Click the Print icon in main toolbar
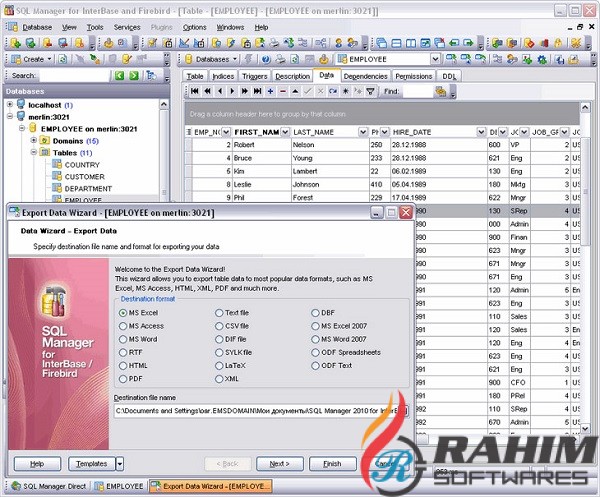The height and width of the screenshot is (497, 600). pos(274,43)
